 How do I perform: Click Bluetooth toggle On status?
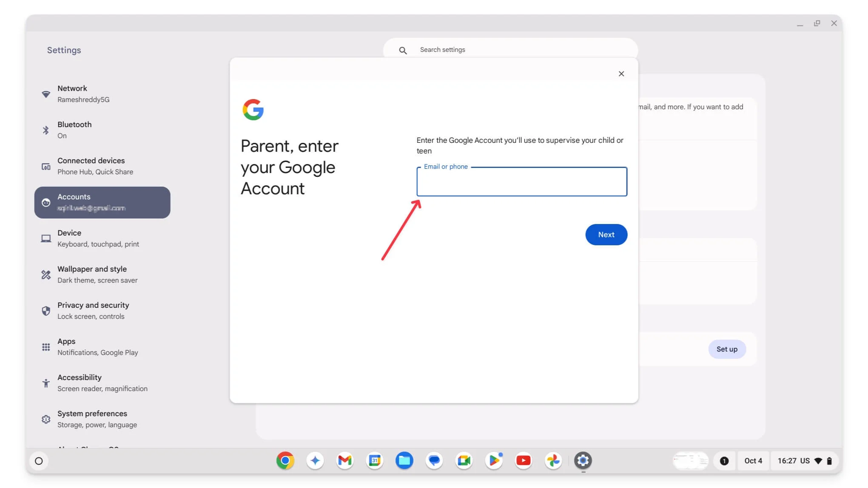63,136
